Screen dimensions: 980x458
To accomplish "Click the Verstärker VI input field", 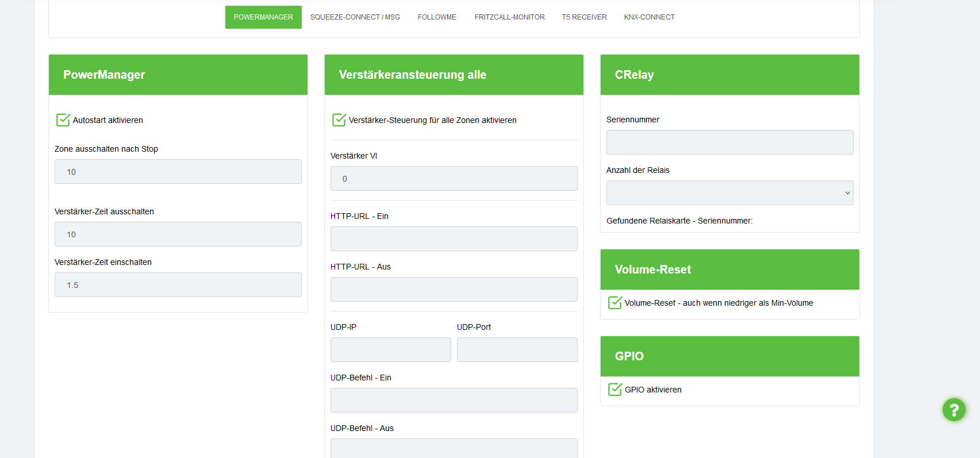I will (454, 179).
